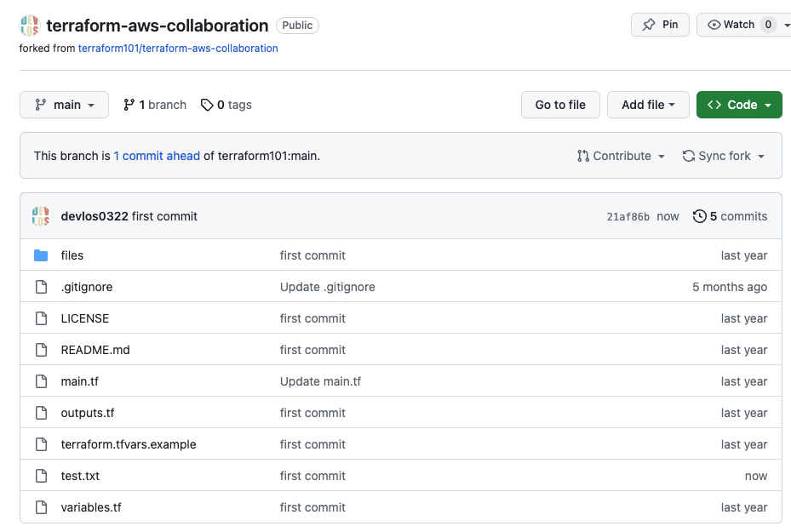Click the file icon next to test.txt
The width and height of the screenshot is (791, 532).
[41, 476]
